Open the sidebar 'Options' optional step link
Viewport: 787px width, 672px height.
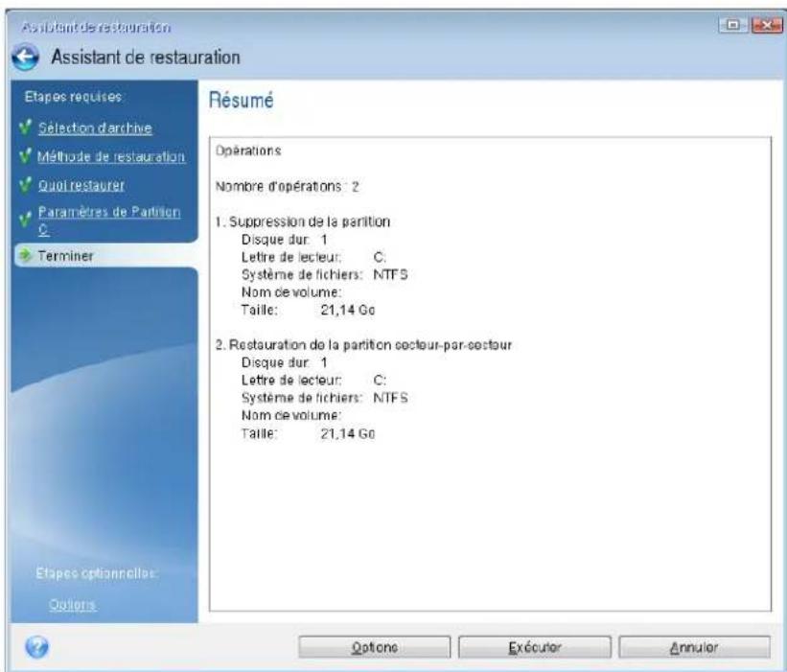click(x=72, y=604)
